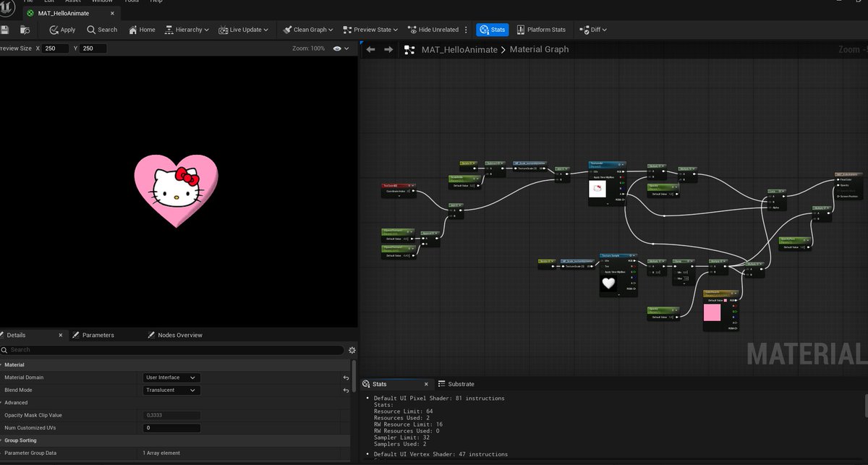868x465 pixels.
Task: Click the Hello Kitty heart preview
Action: (x=176, y=191)
